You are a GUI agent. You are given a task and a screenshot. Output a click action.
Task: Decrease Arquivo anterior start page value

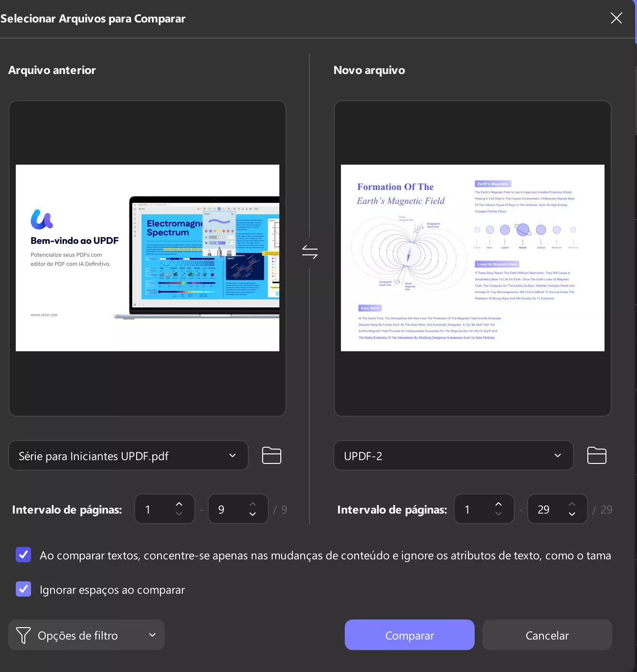pos(179,514)
